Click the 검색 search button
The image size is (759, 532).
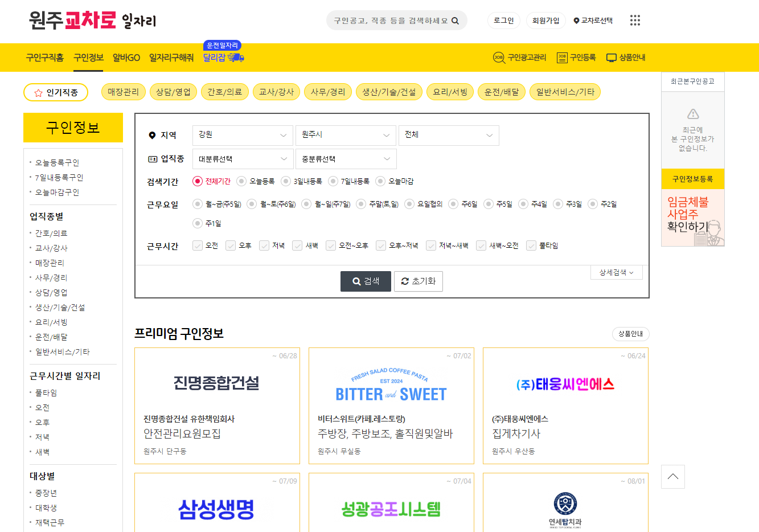point(366,281)
